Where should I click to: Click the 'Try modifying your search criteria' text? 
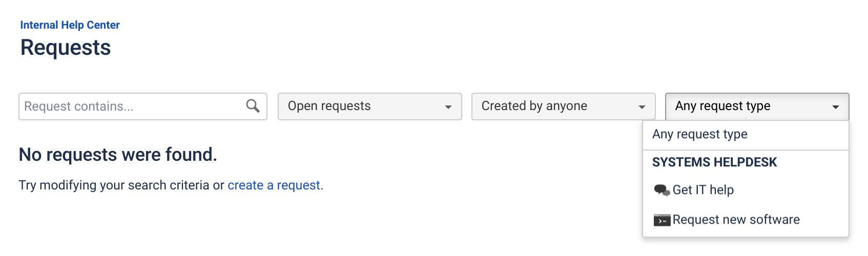(x=114, y=185)
